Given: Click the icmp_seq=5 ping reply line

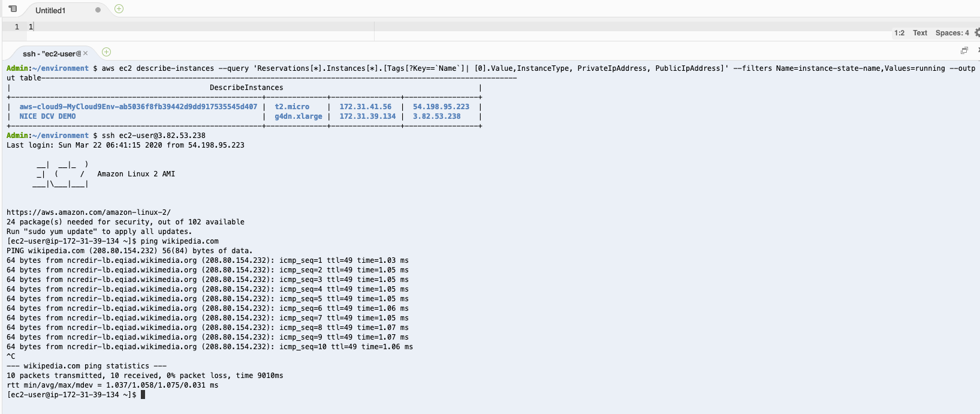Looking at the screenshot, I should click(207, 299).
